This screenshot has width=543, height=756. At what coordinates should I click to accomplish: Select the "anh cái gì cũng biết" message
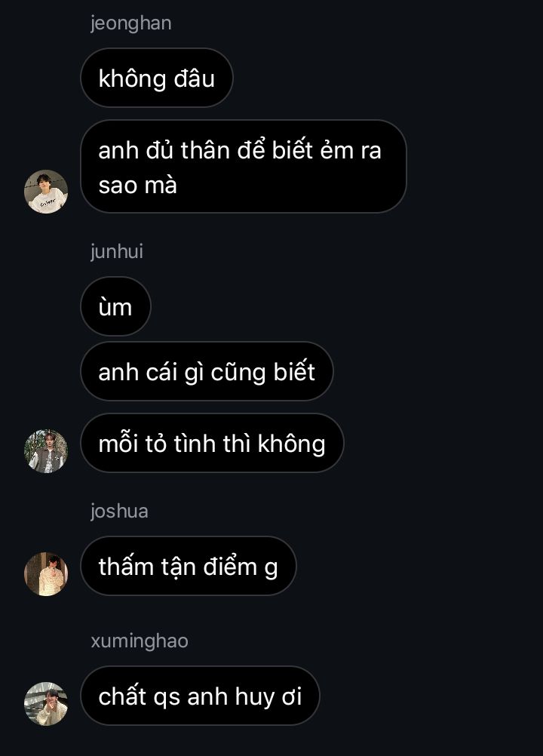click(207, 371)
